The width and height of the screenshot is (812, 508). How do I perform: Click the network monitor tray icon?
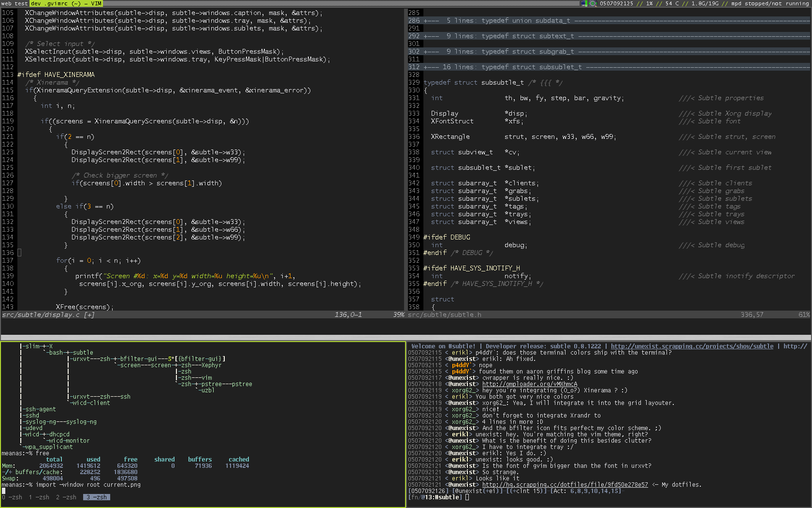tap(584, 3)
